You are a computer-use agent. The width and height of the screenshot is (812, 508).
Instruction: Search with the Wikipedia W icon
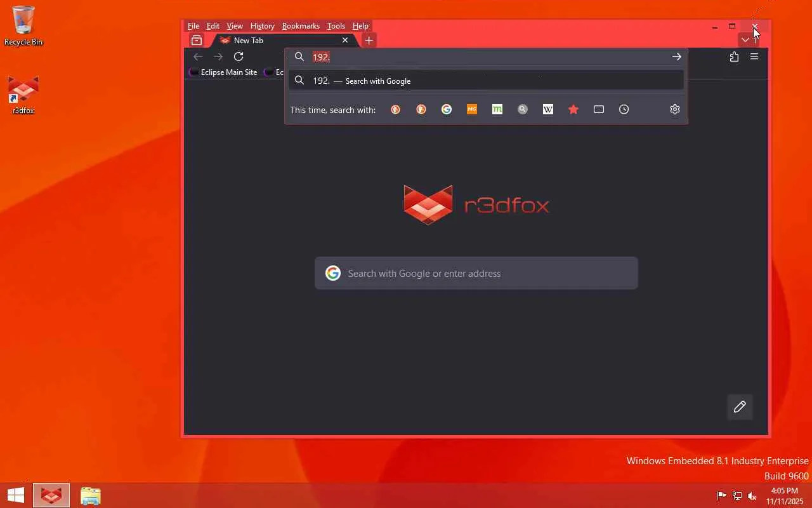click(x=548, y=109)
